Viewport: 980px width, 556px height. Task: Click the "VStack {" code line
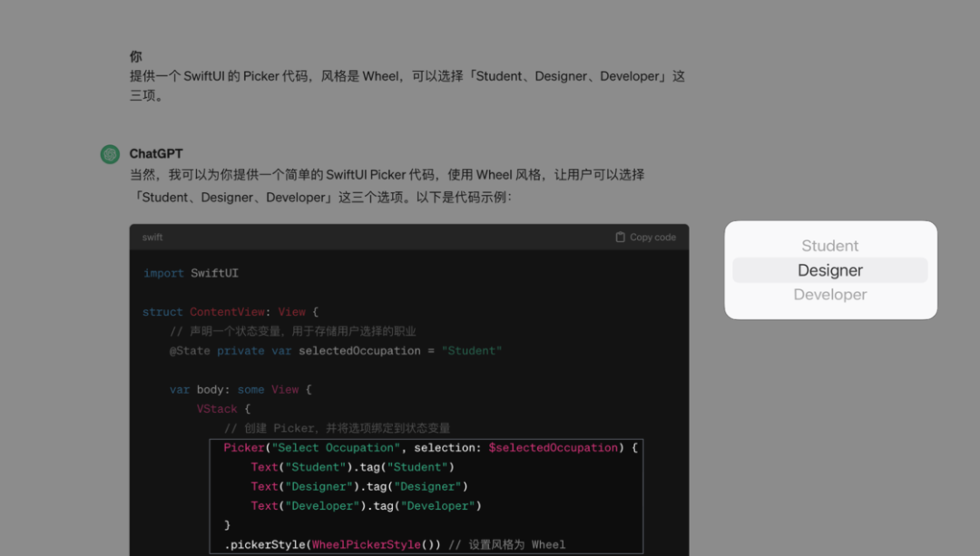click(224, 408)
